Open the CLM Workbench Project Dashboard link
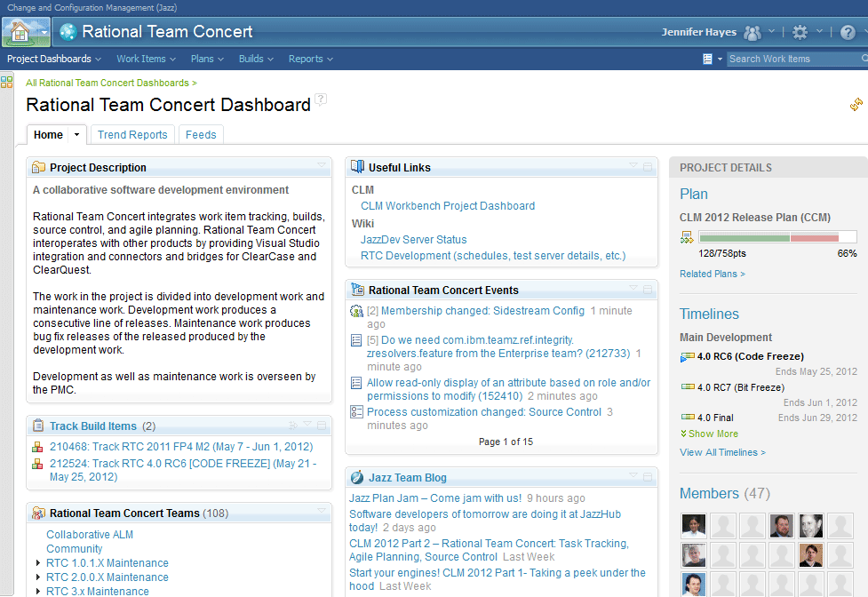This screenshot has width=868, height=597. pos(448,206)
